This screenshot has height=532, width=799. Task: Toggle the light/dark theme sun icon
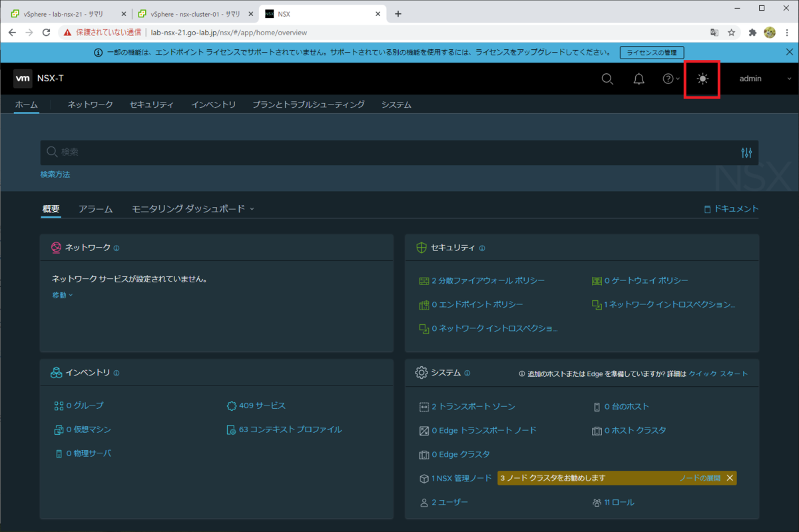click(x=702, y=79)
